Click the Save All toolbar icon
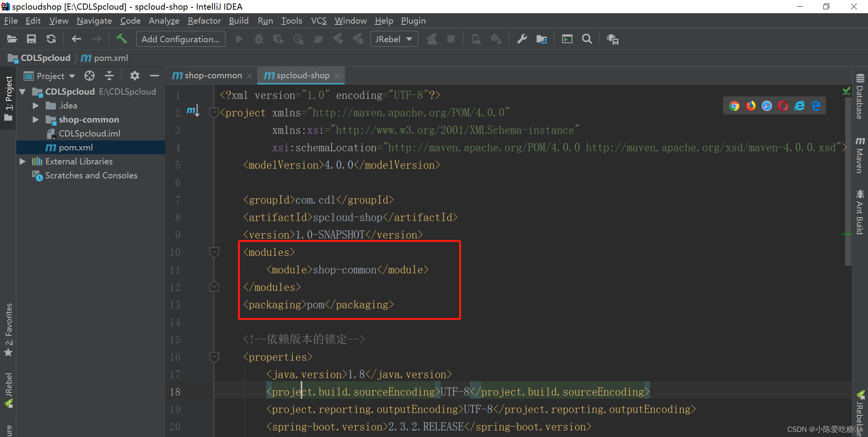Image resolution: width=868 pixels, height=437 pixels. click(31, 39)
